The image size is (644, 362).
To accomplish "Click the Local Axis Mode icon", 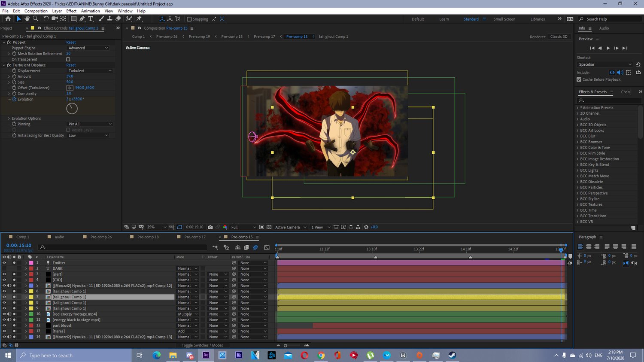I will (x=162, y=19).
